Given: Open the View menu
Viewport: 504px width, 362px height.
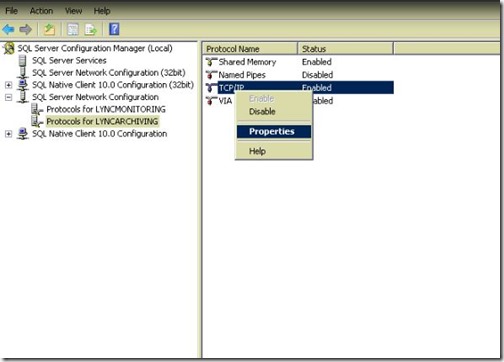Looking at the screenshot, I should [x=73, y=11].
